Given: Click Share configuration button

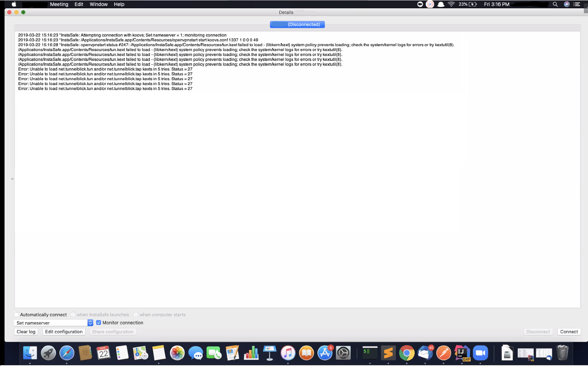Looking at the screenshot, I should point(113,332).
